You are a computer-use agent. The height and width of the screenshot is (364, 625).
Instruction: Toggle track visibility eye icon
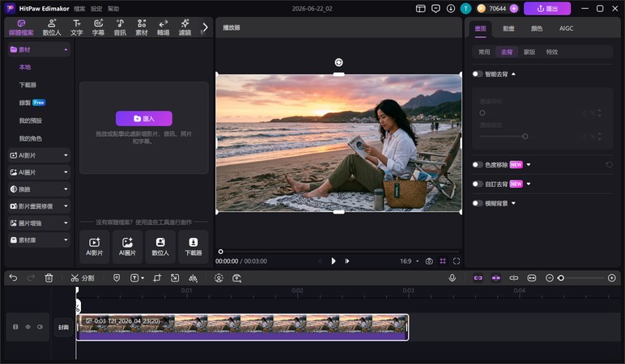[x=28, y=327]
